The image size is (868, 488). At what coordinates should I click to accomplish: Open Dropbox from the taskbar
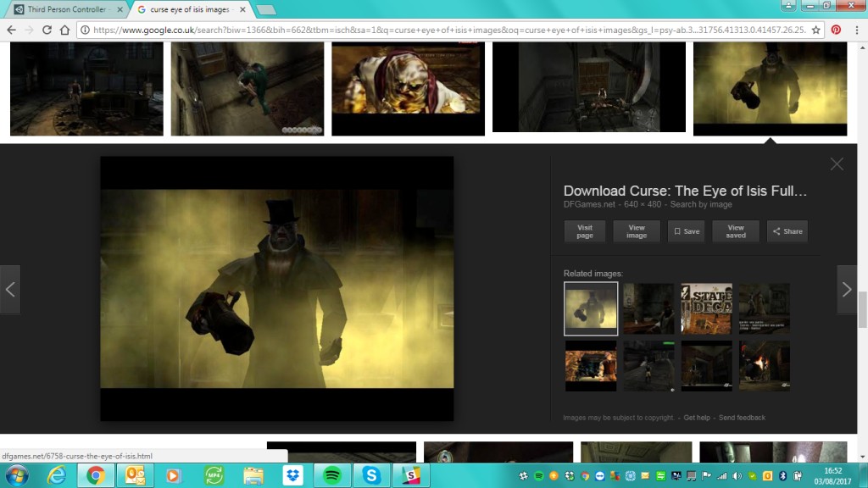(292, 475)
